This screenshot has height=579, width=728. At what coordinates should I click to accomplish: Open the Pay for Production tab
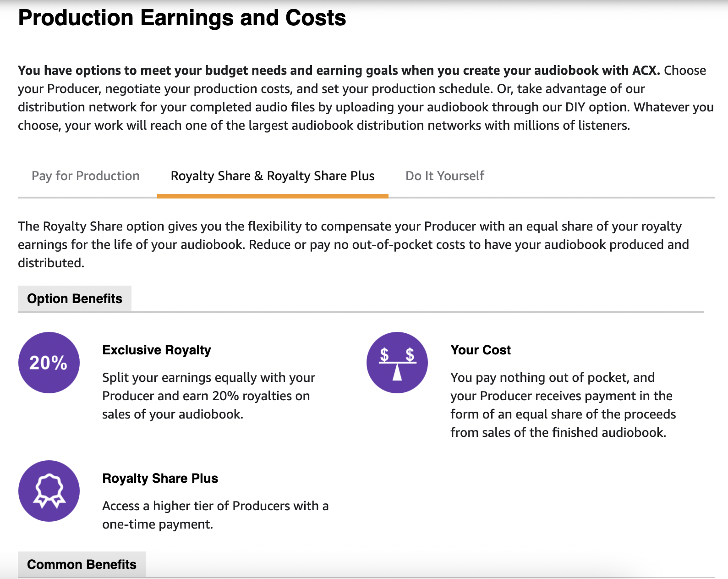pyautogui.click(x=86, y=176)
